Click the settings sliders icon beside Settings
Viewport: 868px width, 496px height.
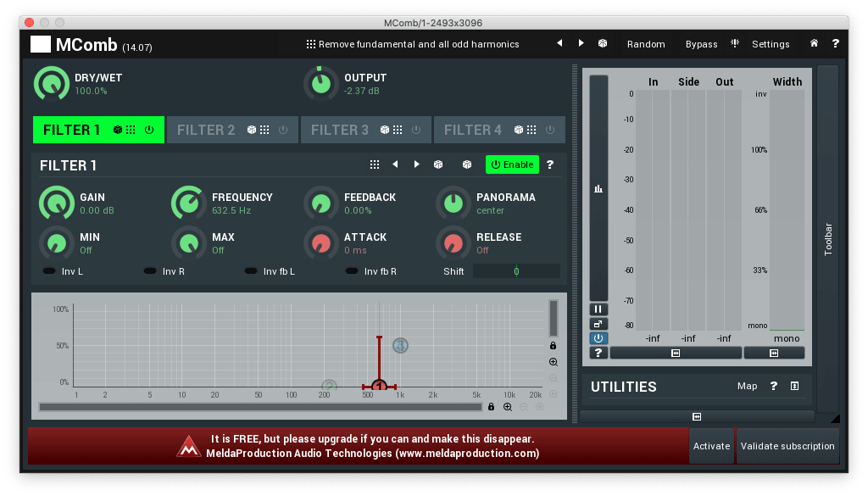click(x=735, y=43)
